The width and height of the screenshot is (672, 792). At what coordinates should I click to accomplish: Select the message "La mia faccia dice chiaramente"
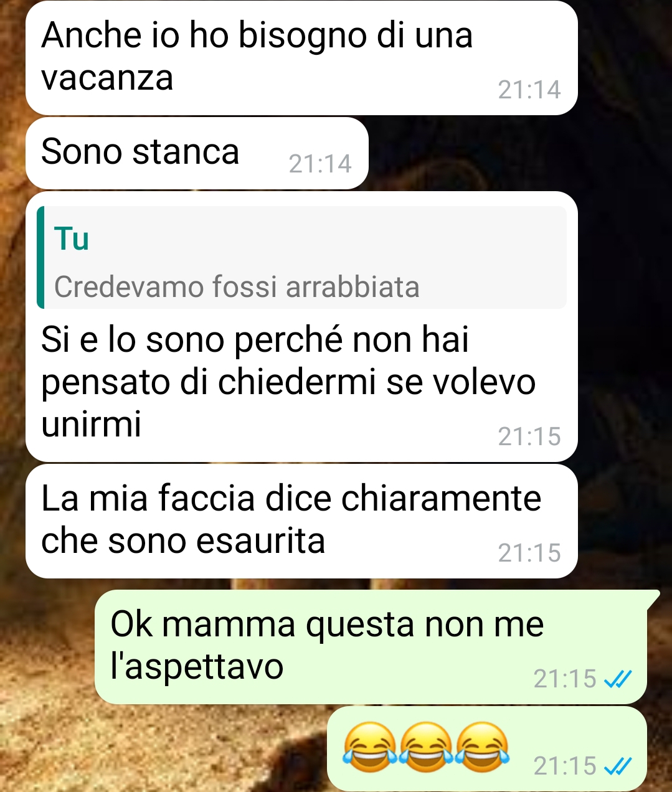(301, 521)
